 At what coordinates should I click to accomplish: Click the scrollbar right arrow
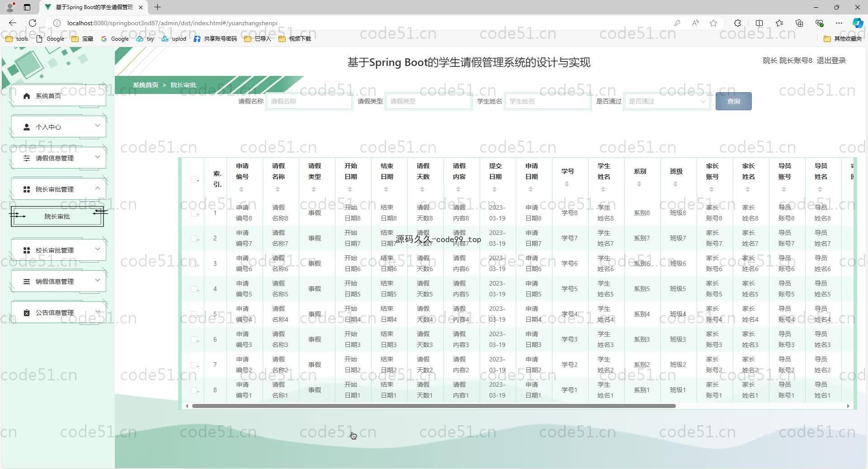848,406
